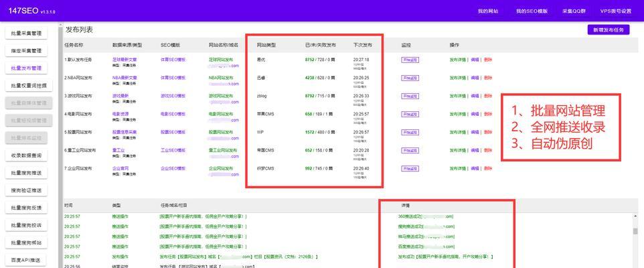Open VPS拨号设置 in top navigation
Screen dimensions: 644x268
coord(615,11)
